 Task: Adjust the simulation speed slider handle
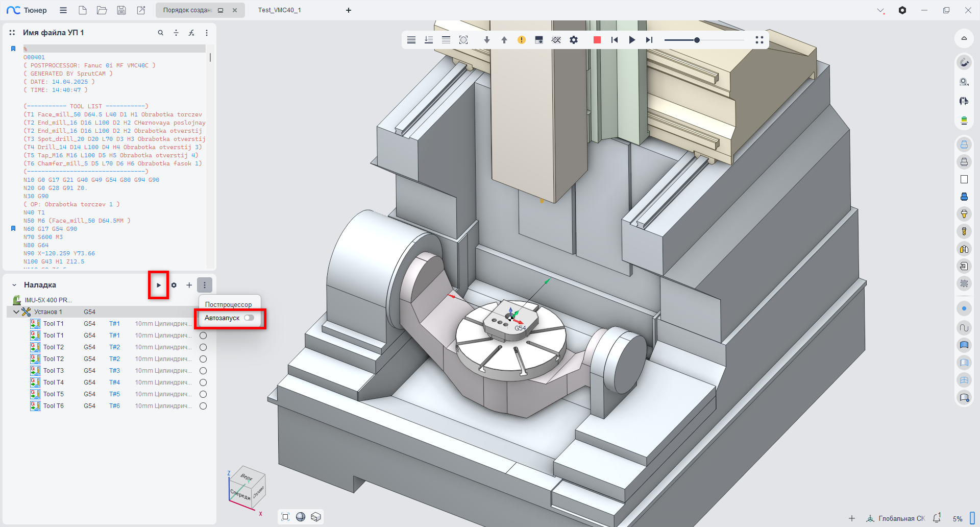(x=697, y=40)
